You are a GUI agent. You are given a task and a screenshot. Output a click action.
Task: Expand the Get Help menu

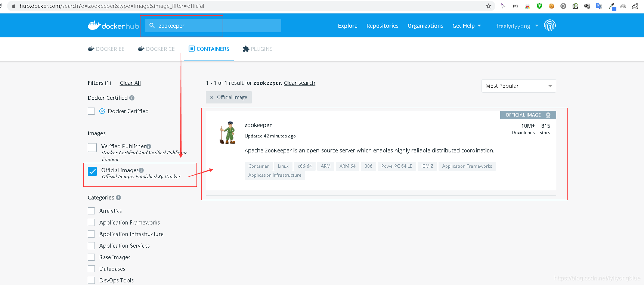(467, 26)
